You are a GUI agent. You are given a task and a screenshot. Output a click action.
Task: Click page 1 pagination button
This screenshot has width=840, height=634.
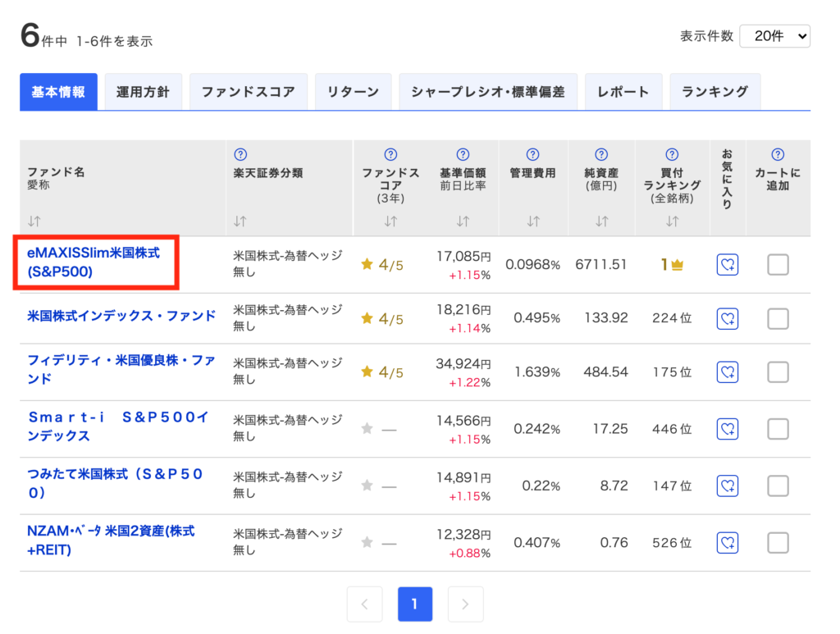(415, 604)
